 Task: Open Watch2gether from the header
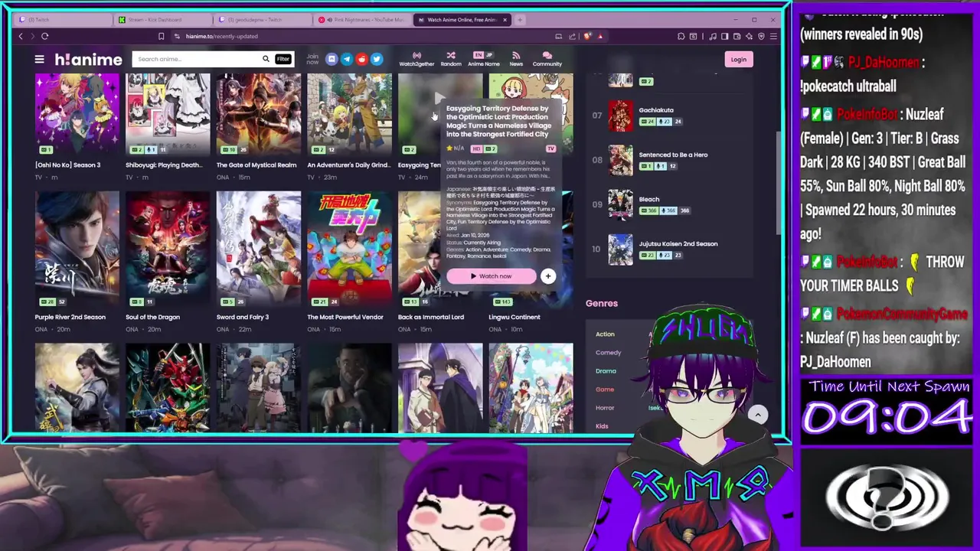416,59
